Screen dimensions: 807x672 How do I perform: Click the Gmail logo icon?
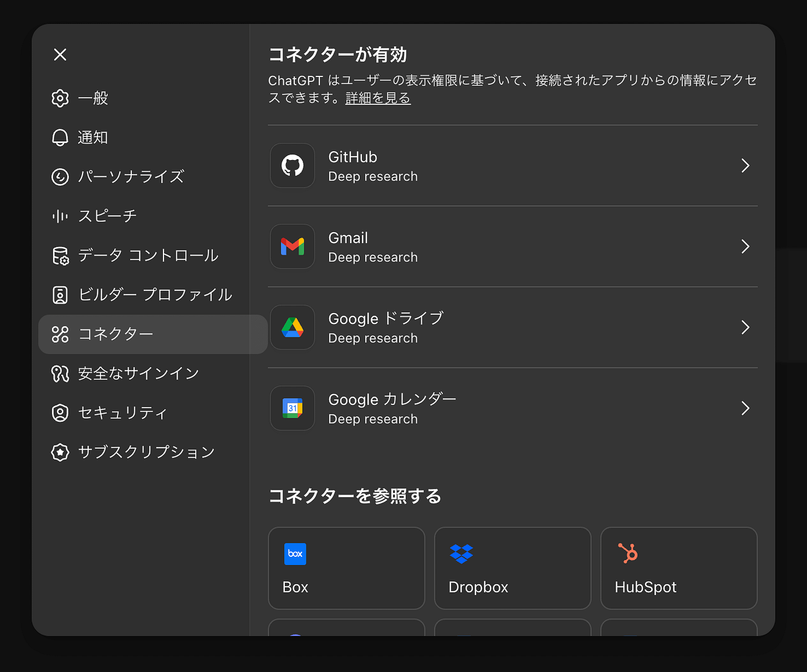[292, 246]
